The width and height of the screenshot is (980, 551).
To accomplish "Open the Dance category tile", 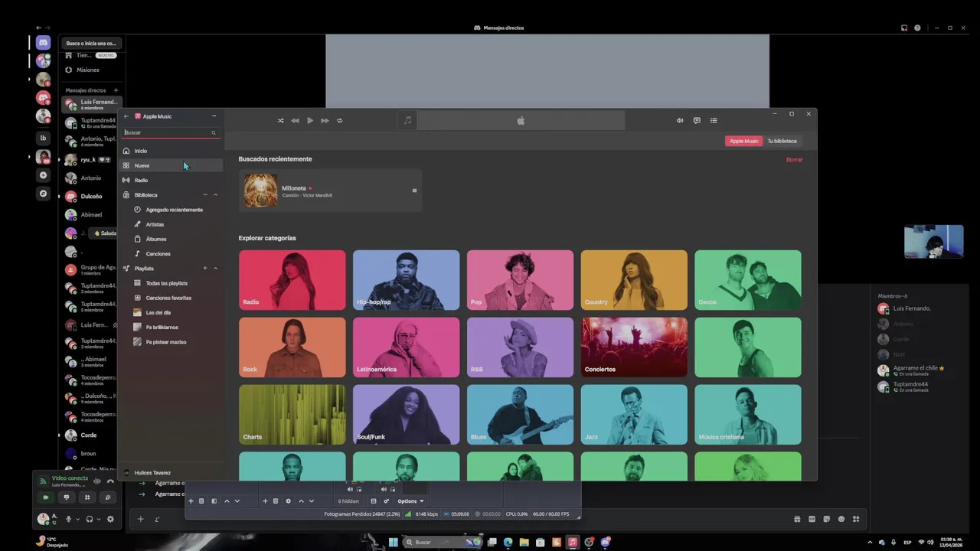I will [x=748, y=280].
